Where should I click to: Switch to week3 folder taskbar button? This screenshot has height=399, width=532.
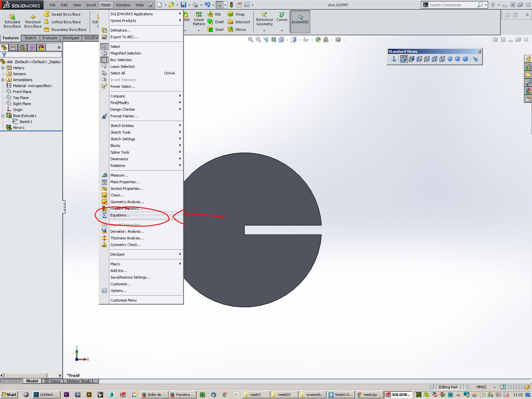pos(255,395)
